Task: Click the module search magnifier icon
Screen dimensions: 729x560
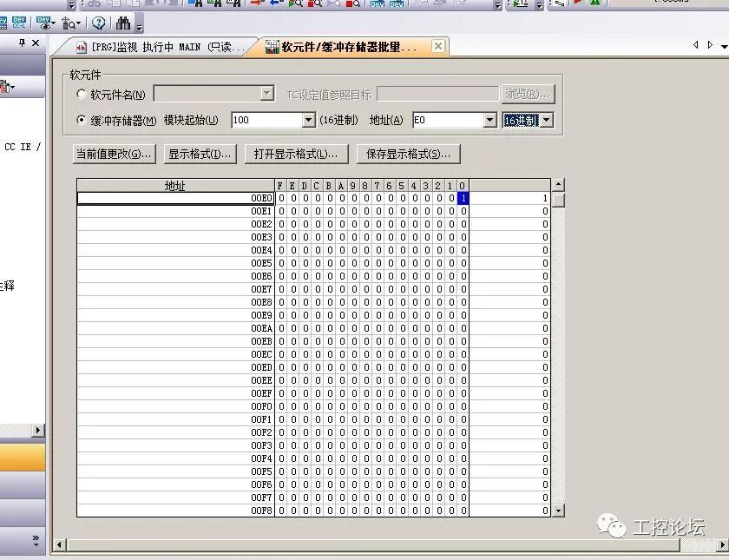Action: 69,23
